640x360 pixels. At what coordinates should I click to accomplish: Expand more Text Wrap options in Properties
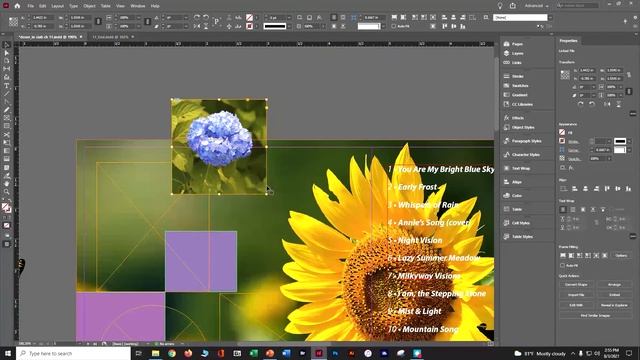pos(633,236)
